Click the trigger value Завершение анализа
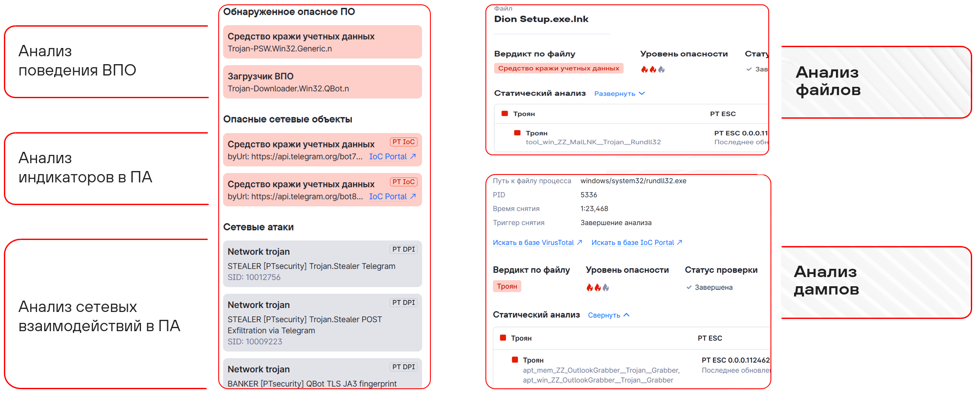Screen dimensions: 980x394 coord(616,223)
